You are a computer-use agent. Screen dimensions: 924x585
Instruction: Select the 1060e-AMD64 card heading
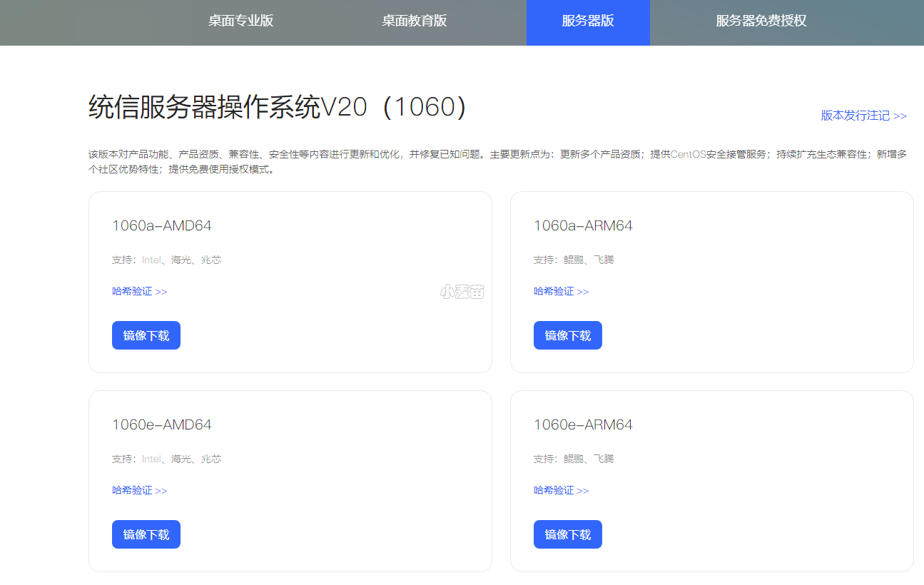[x=162, y=424]
